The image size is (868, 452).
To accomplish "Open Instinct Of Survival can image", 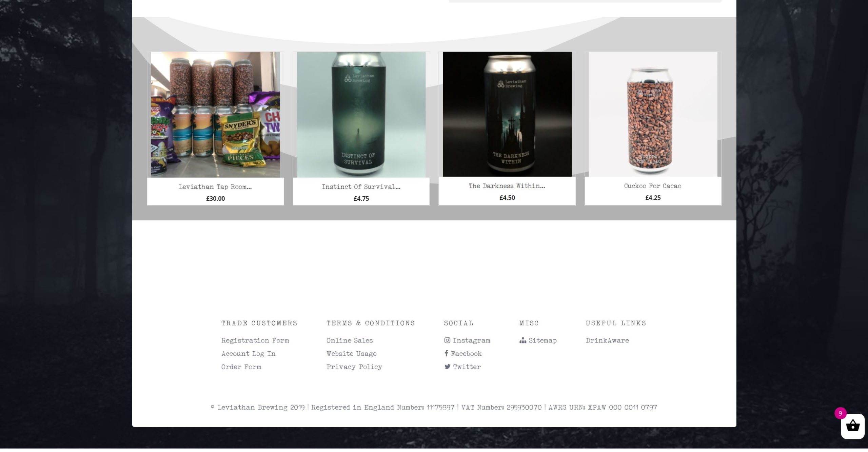I will 361,115.
